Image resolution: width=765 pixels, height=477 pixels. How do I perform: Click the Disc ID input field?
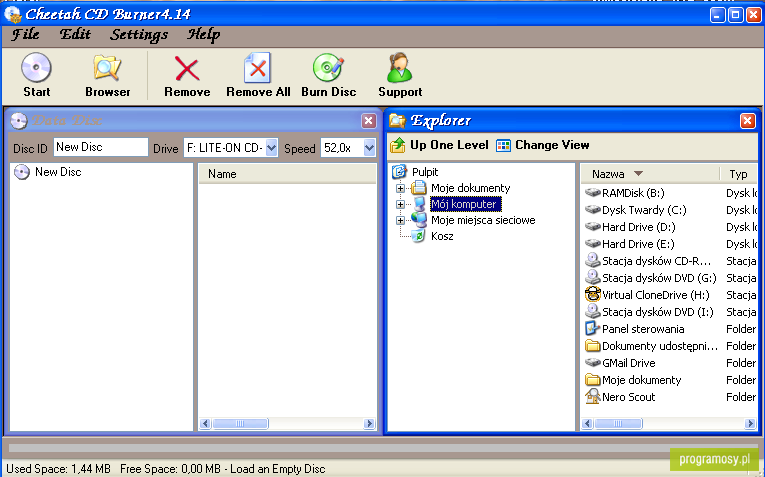pos(101,147)
